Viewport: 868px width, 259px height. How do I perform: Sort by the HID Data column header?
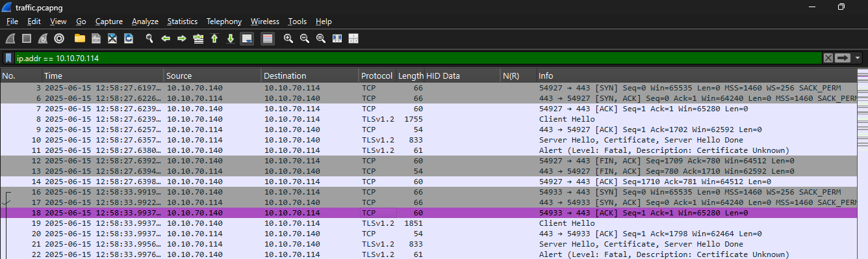coord(463,76)
